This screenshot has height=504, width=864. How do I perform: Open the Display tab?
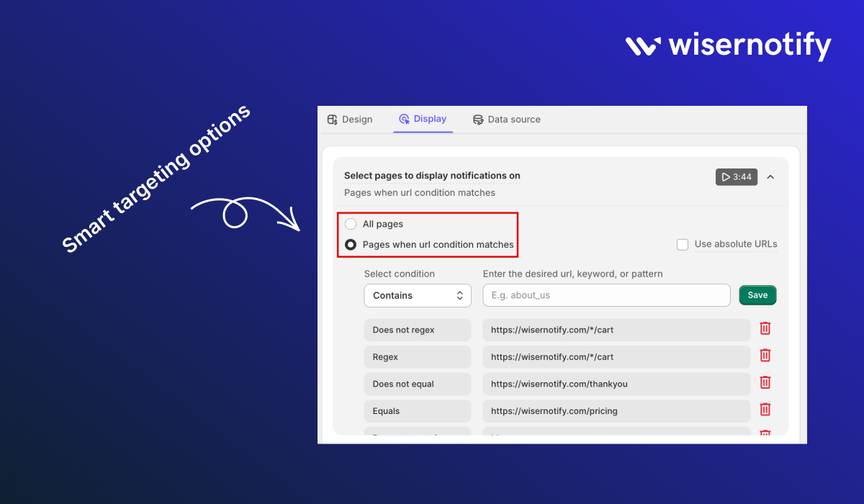pos(423,120)
